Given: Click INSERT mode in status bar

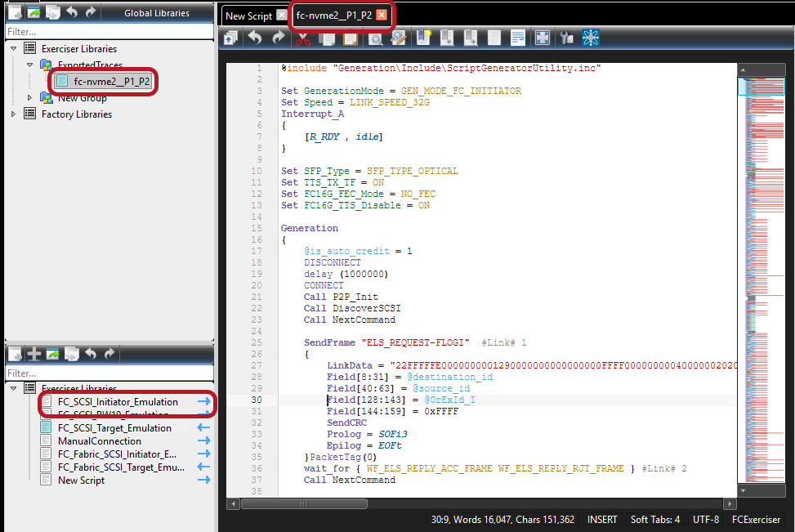Looking at the screenshot, I should [x=602, y=519].
